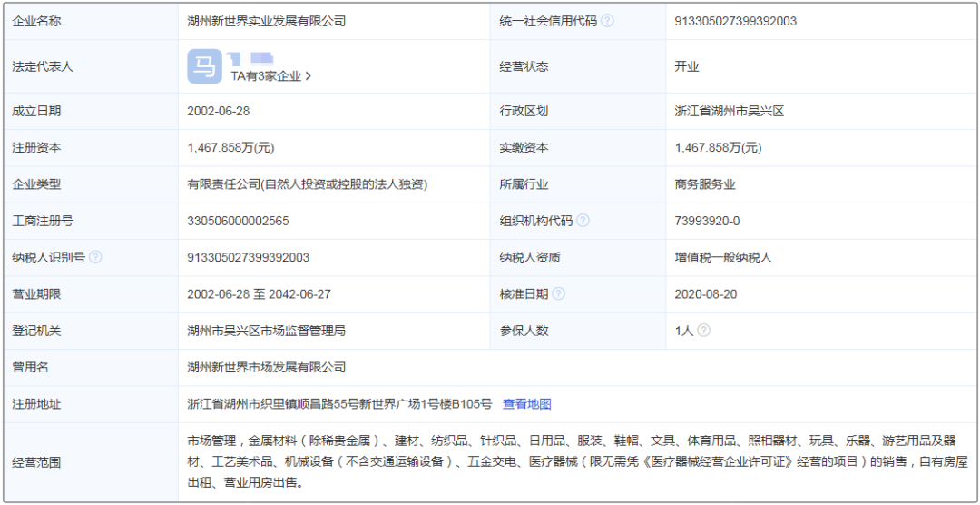This screenshot has width=980, height=505.
Task: Open the 查看地图 link
Action: tap(527, 404)
